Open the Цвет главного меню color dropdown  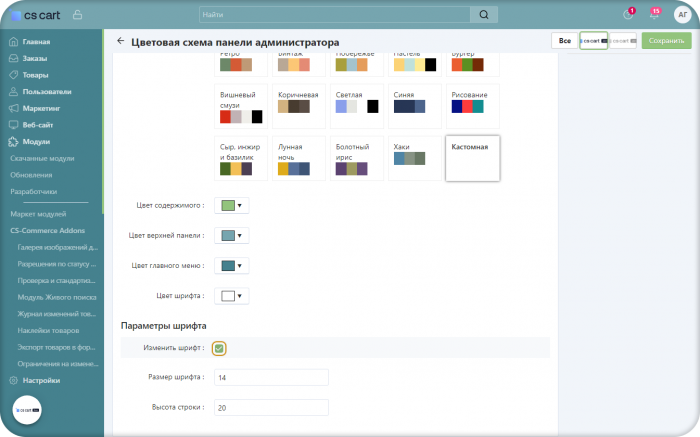[232, 266]
